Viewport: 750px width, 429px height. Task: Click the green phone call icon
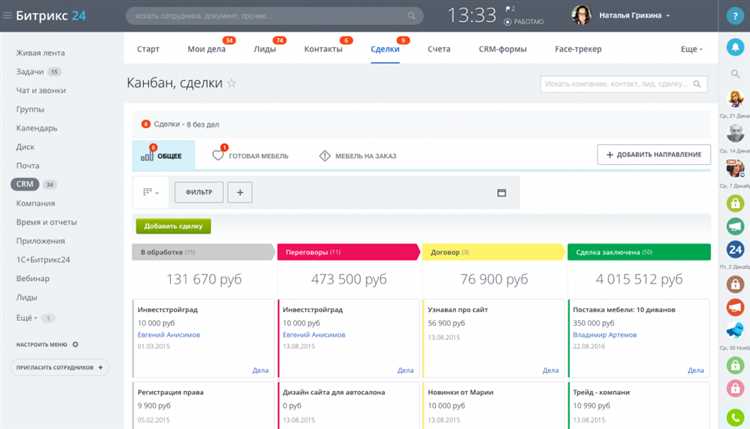[735, 417]
